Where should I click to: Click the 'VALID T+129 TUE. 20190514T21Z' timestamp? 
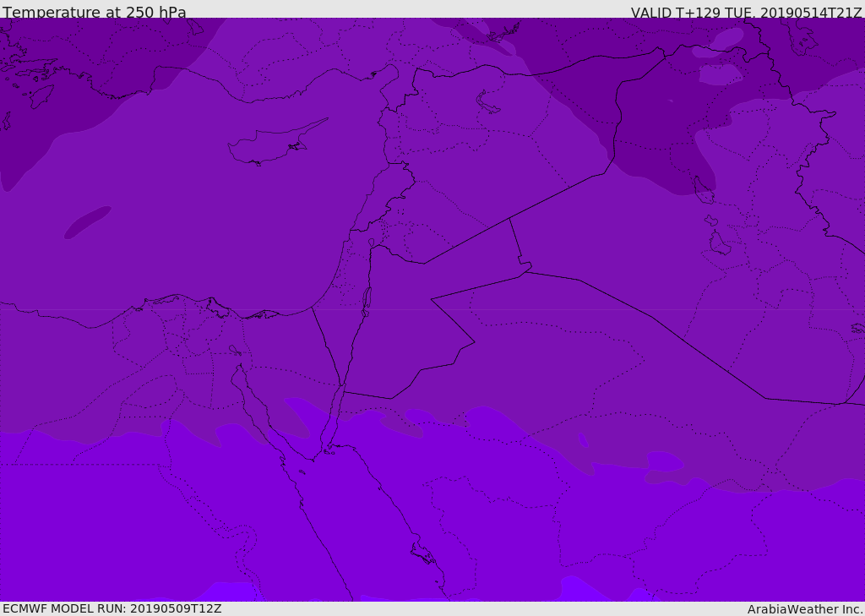point(747,13)
